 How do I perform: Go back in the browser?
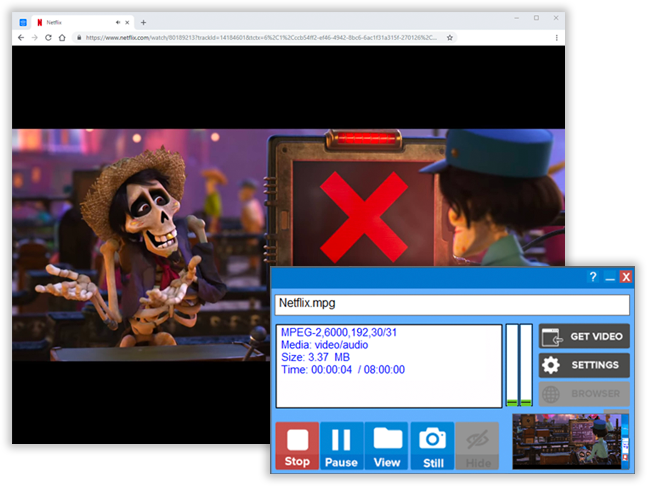21,38
